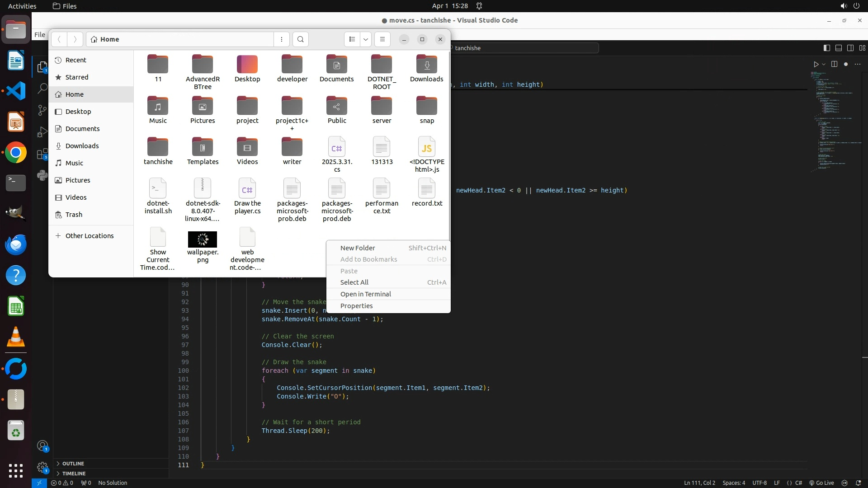Choose Open in Terminal from context menu
Screen dimensions: 868x488
pos(365,294)
